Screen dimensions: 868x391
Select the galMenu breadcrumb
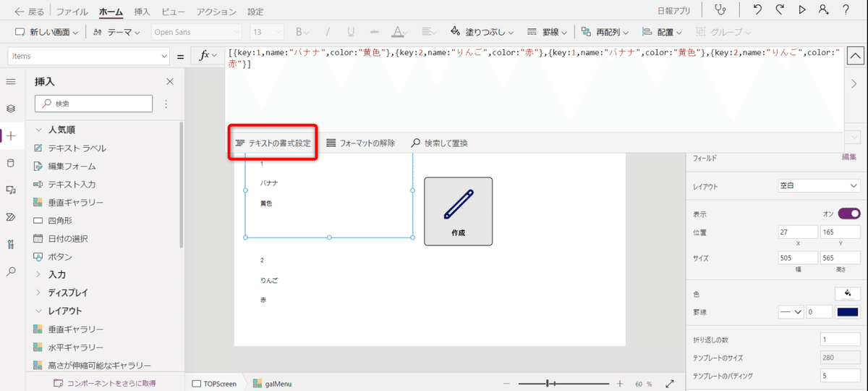(x=273, y=383)
